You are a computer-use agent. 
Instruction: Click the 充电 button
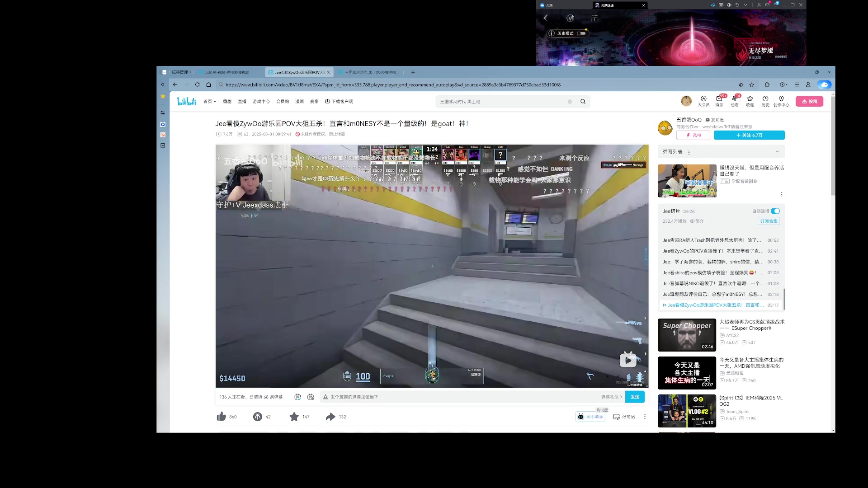pos(693,135)
